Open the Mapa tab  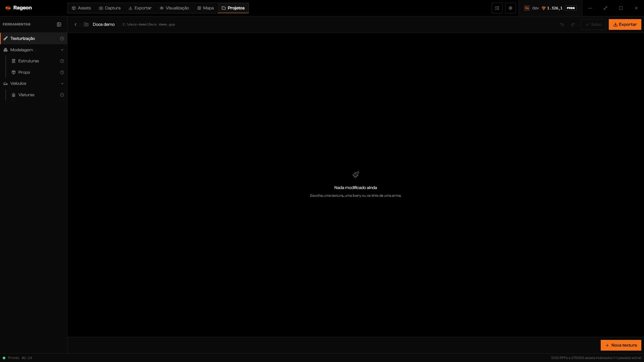click(x=206, y=8)
